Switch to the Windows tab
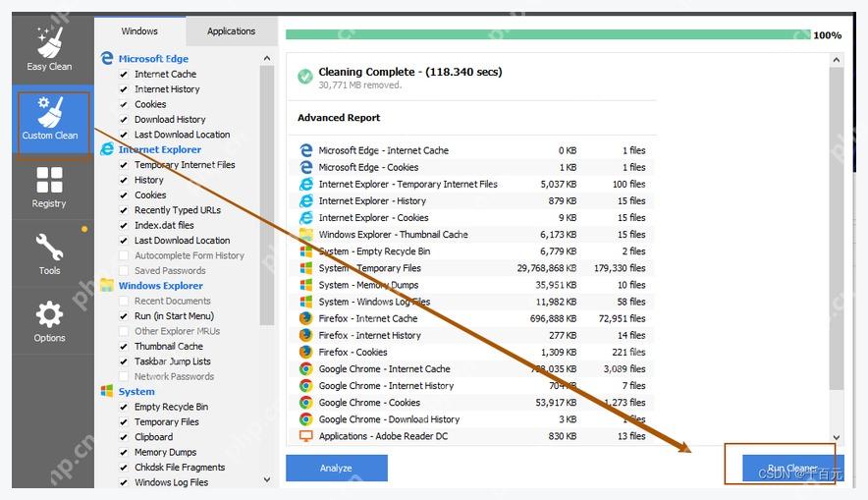 pyautogui.click(x=139, y=31)
